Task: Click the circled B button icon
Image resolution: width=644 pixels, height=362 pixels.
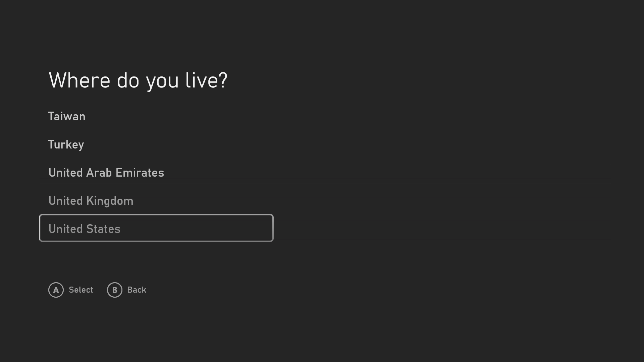Action: tap(115, 290)
